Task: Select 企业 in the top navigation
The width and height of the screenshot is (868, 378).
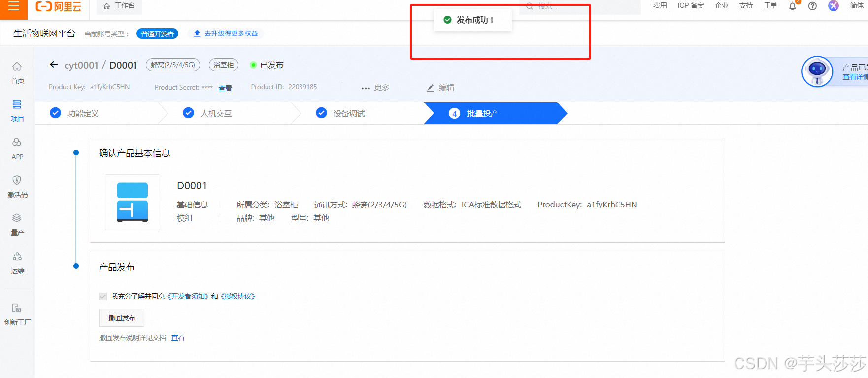Action: (x=722, y=6)
